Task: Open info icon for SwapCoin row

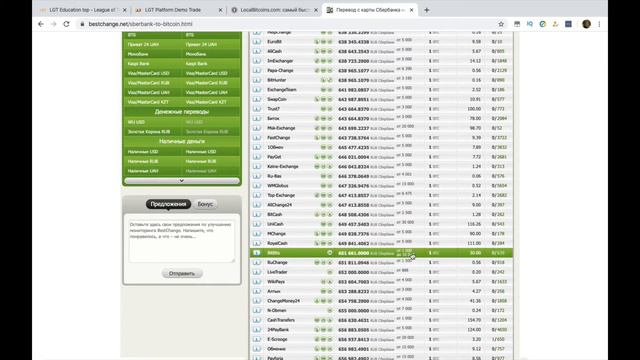Action: 257,99
